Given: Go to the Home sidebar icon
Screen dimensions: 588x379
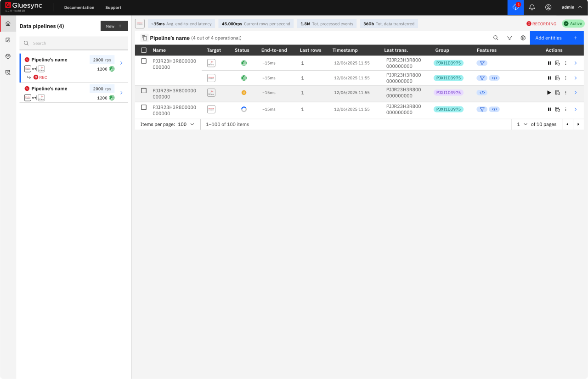Looking at the screenshot, I should tap(8, 23).
